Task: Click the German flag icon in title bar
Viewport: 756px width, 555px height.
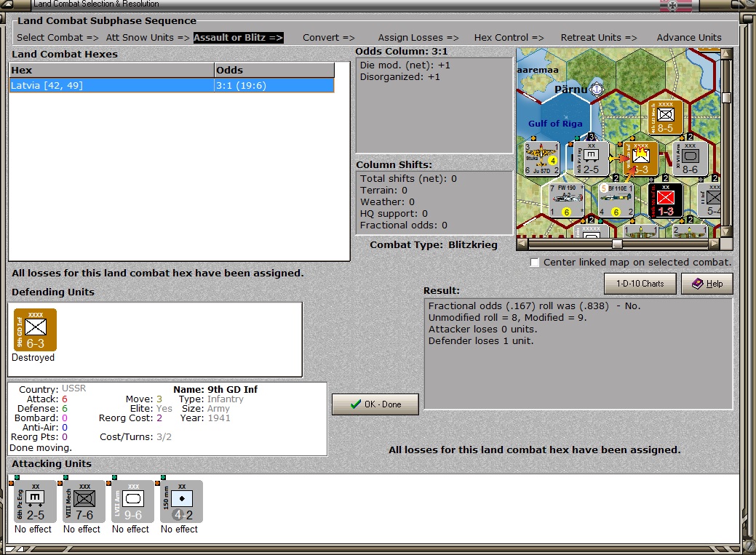Action: [675, 5]
